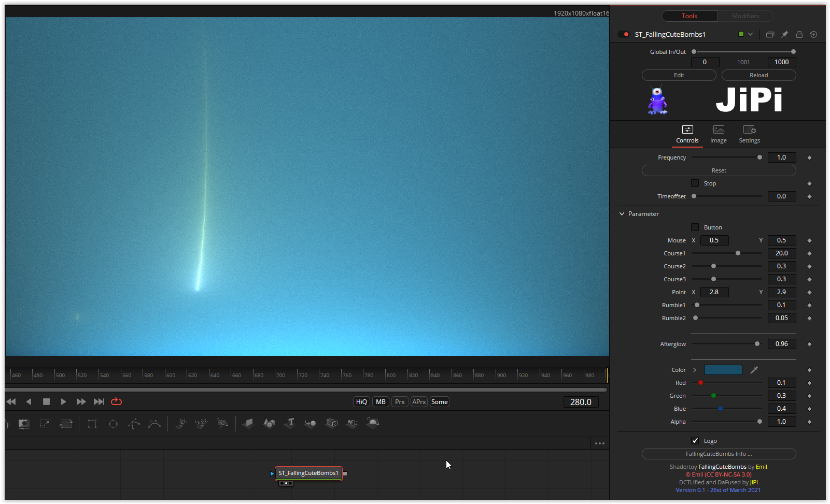Collapse the Parameter section
830x504 pixels.
click(x=622, y=214)
